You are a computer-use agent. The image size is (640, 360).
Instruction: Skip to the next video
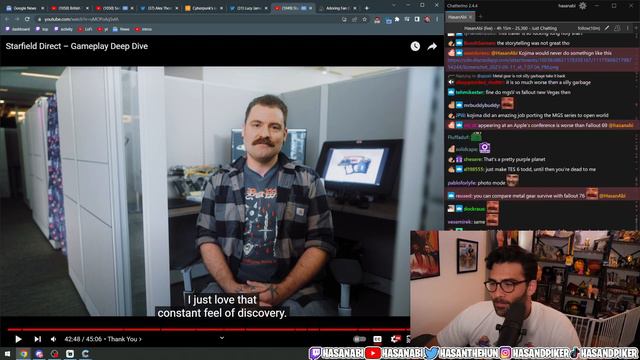tap(38, 339)
